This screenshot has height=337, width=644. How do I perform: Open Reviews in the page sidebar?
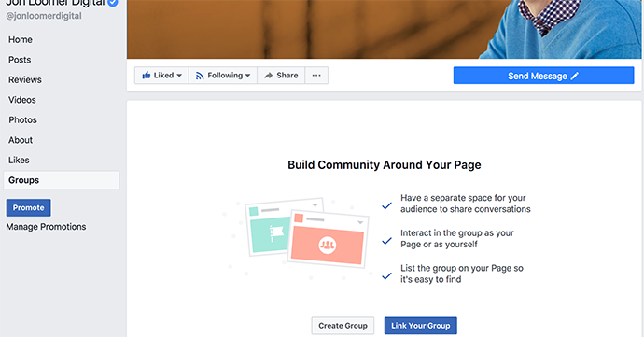point(25,79)
